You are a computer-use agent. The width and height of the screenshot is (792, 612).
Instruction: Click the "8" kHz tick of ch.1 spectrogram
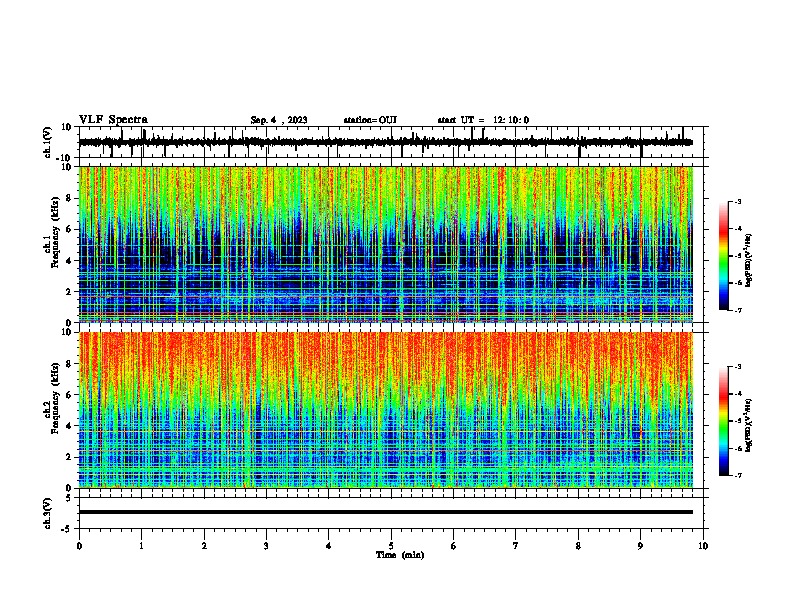70,198
